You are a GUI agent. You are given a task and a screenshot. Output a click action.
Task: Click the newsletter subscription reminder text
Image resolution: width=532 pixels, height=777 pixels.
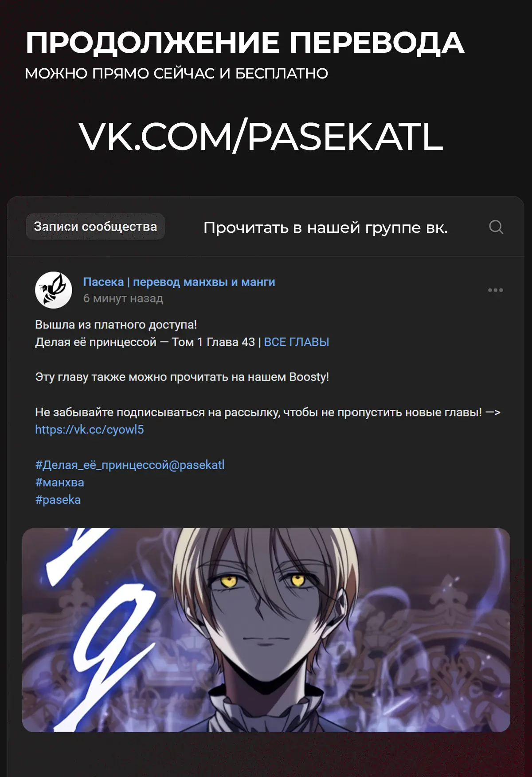tap(268, 412)
